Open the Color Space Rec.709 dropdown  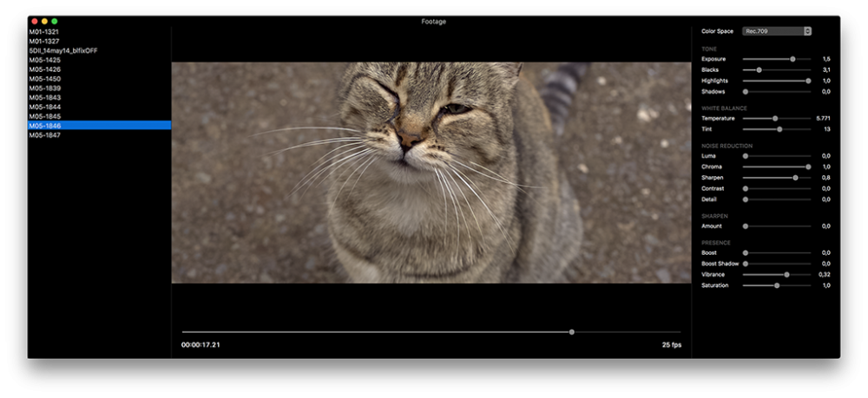[x=777, y=31]
